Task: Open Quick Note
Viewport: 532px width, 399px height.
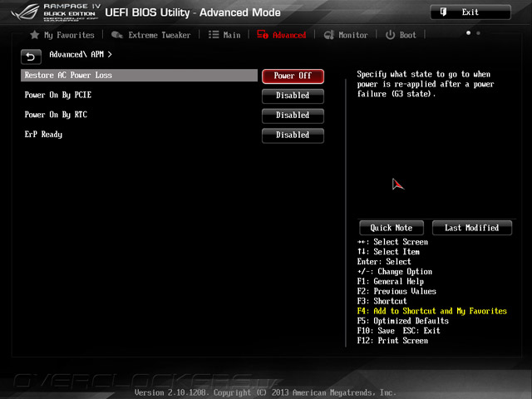Action: coord(392,228)
